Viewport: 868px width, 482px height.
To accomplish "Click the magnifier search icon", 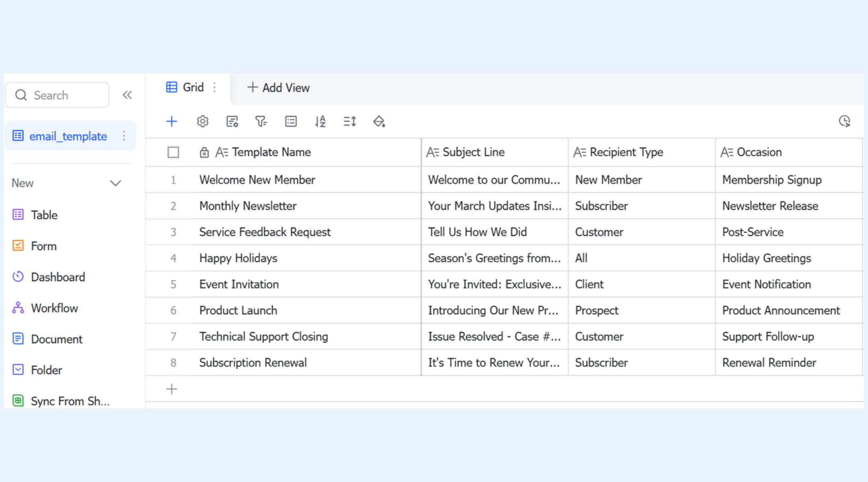I will coord(21,95).
